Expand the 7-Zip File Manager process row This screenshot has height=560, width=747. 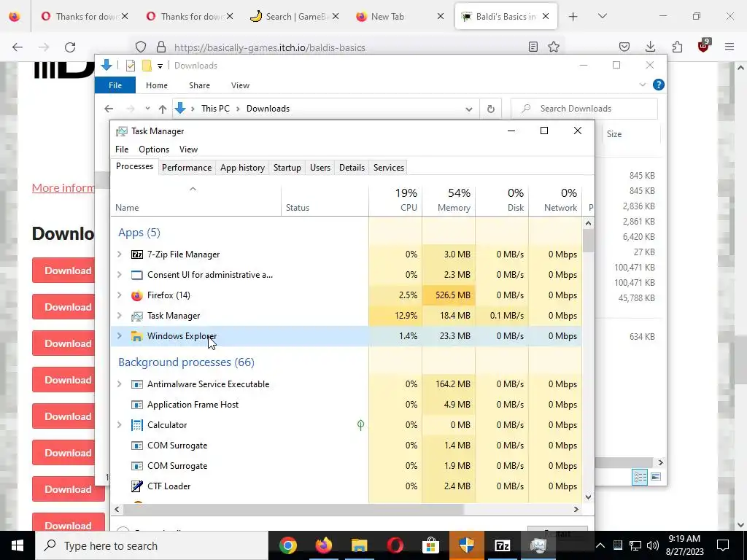click(x=120, y=254)
